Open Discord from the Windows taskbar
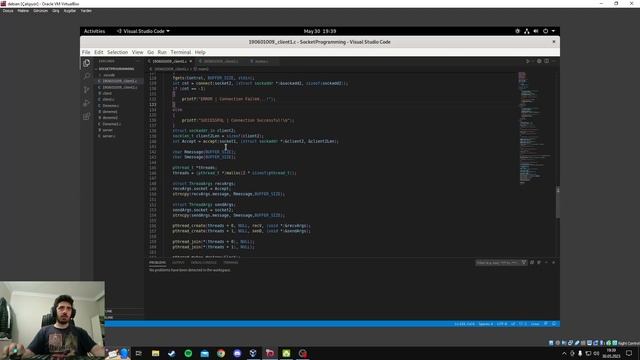The width and height of the screenshot is (640, 360). tap(237, 353)
